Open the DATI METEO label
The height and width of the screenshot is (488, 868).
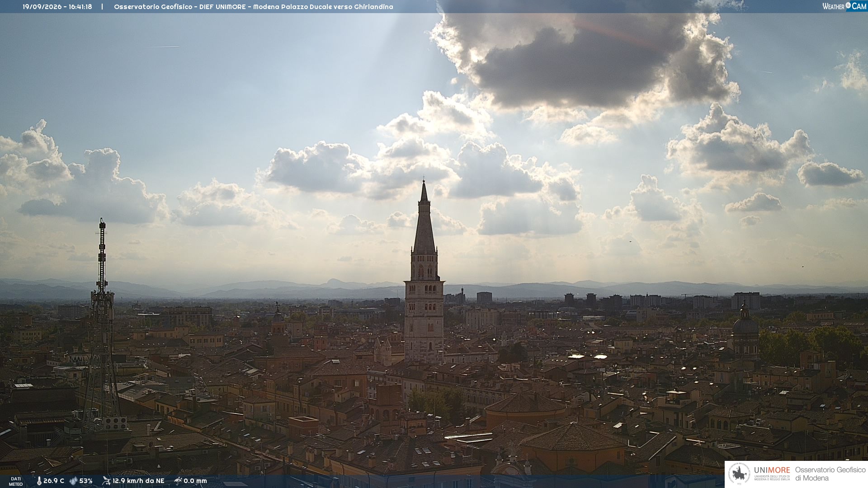(16, 482)
